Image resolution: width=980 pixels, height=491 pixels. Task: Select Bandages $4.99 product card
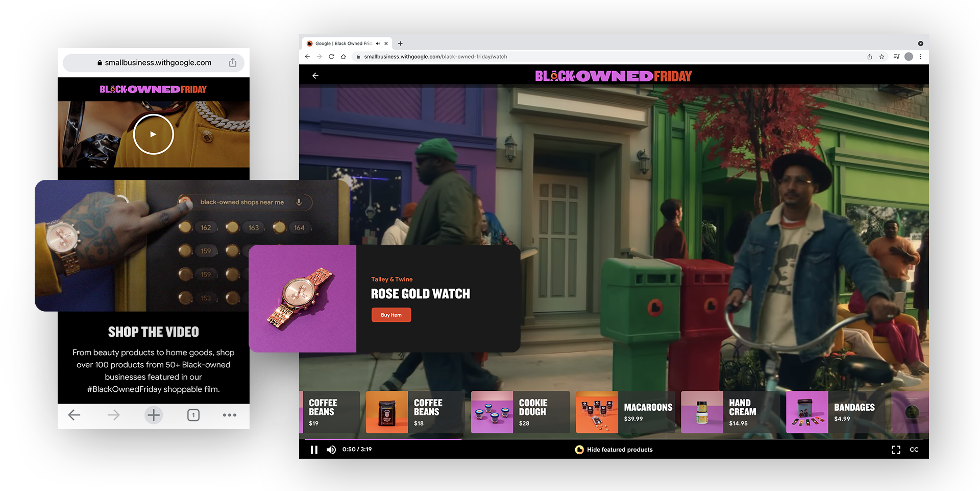836,412
